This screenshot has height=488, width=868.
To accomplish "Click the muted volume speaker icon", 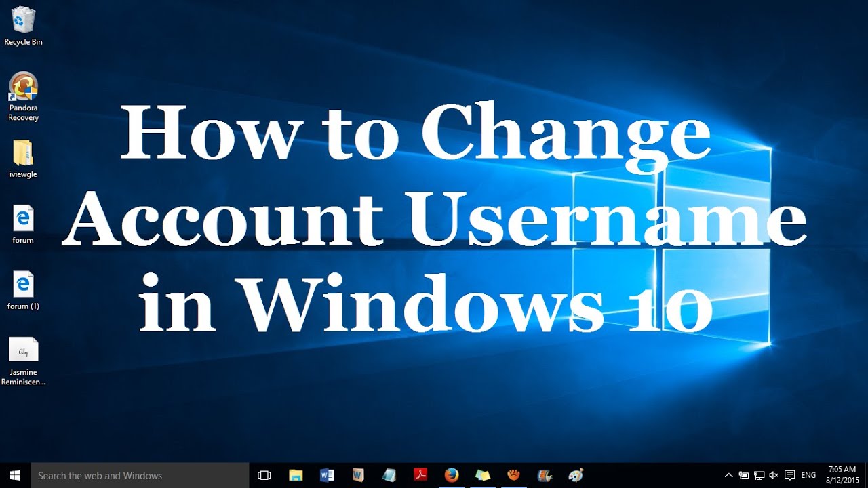I will tap(774, 475).
